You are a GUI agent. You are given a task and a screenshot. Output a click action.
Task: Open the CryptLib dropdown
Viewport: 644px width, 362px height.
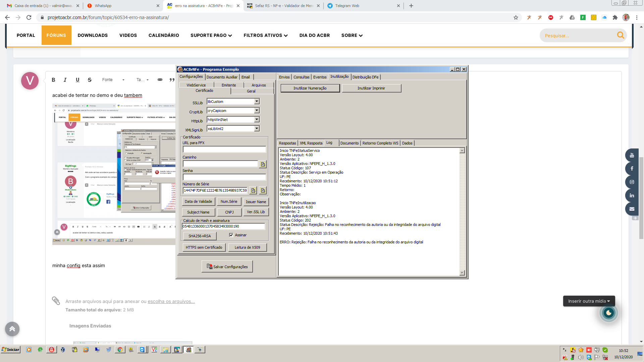(257, 111)
